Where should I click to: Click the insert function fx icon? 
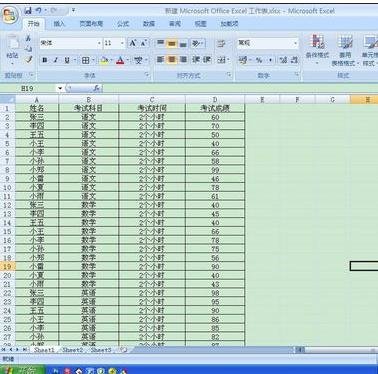tap(96, 88)
